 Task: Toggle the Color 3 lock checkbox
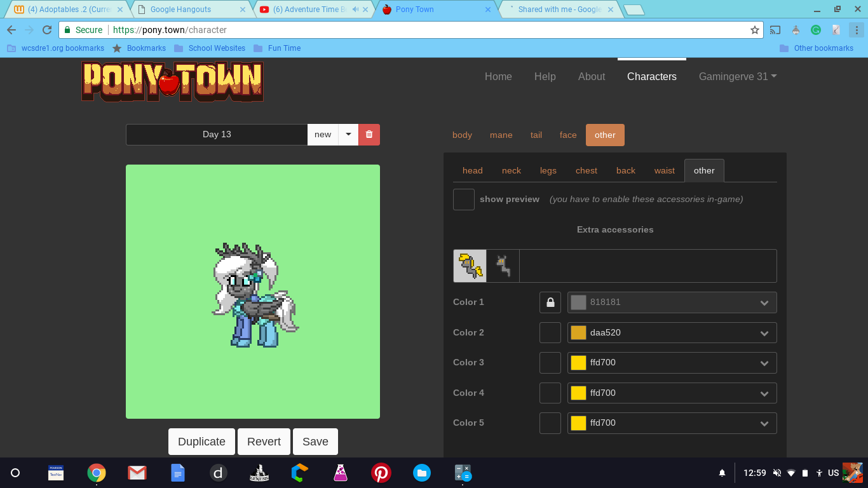click(550, 363)
